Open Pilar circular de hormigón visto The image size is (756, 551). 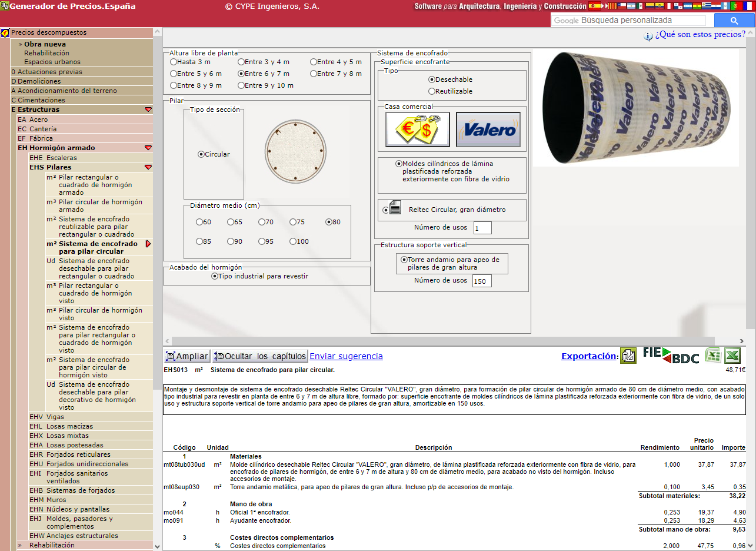[100, 314]
